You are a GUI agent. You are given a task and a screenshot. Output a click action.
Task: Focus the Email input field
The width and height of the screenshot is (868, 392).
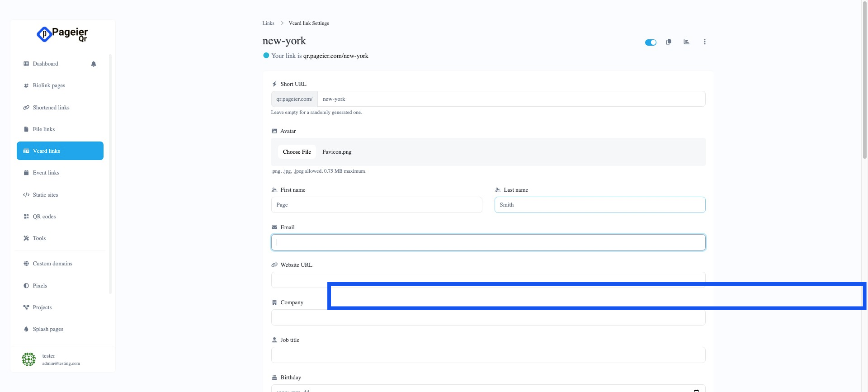488,242
